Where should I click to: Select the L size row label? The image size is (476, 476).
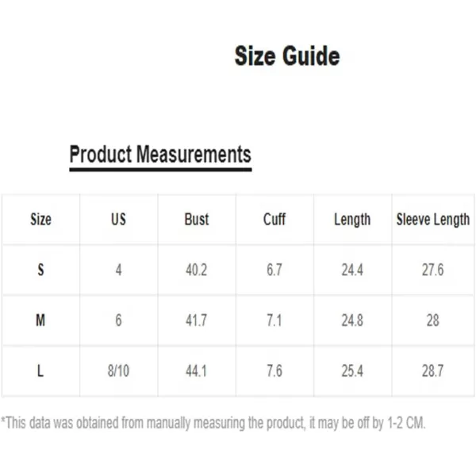pos(40,370)
